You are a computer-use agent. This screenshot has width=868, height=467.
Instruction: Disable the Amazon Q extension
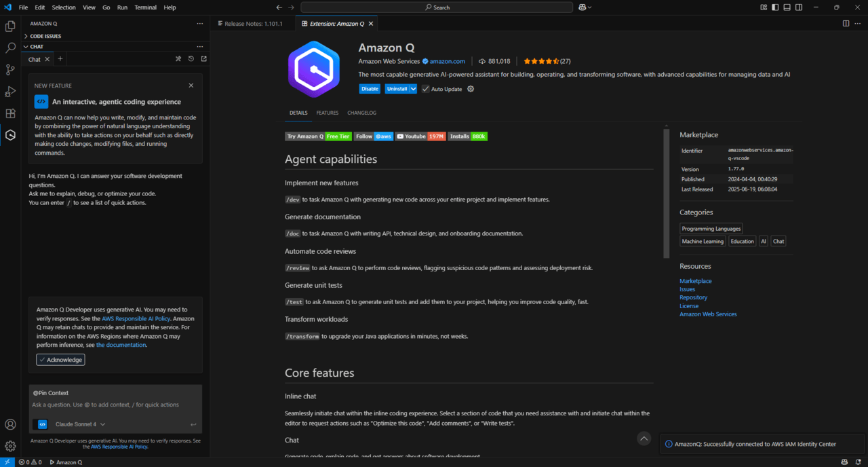tap(370, 89)
